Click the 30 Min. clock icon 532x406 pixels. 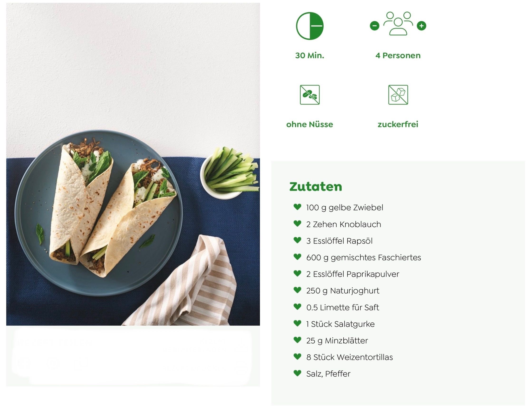click(x=310, y=26)
